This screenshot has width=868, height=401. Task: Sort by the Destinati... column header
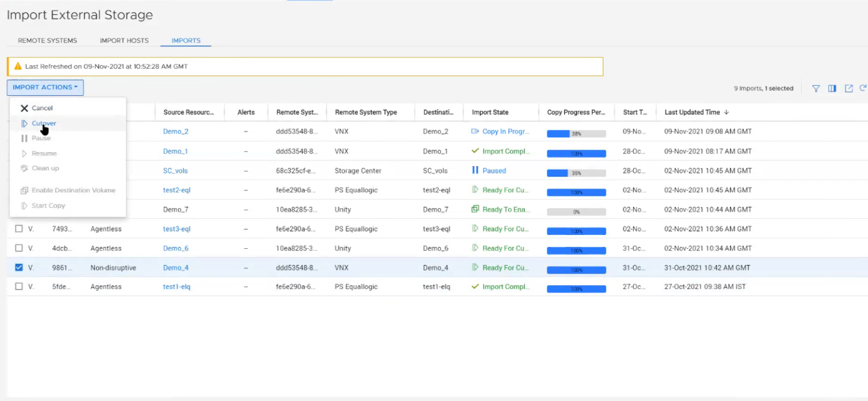pyautogui.click(x=439, y=112)
